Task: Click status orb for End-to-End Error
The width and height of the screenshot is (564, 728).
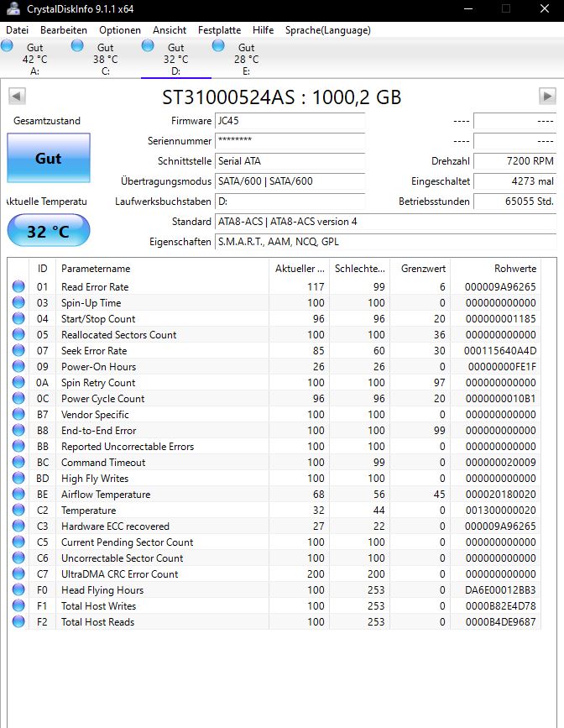Action: point(18,431)
